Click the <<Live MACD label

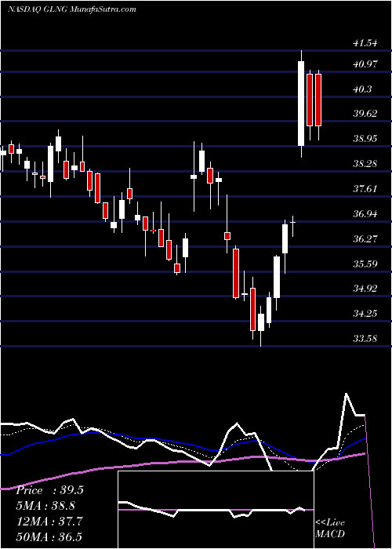tap(330, 529)
